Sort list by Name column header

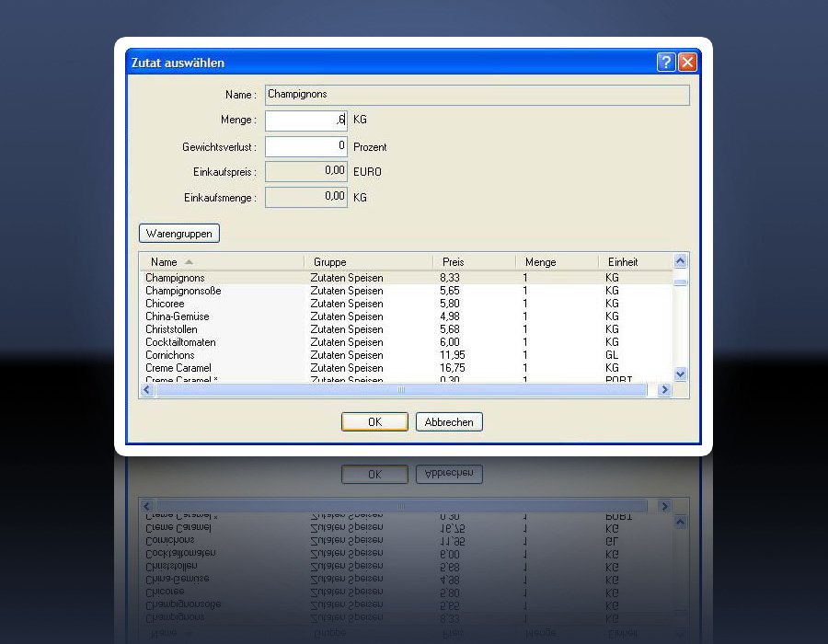[222, 262]
